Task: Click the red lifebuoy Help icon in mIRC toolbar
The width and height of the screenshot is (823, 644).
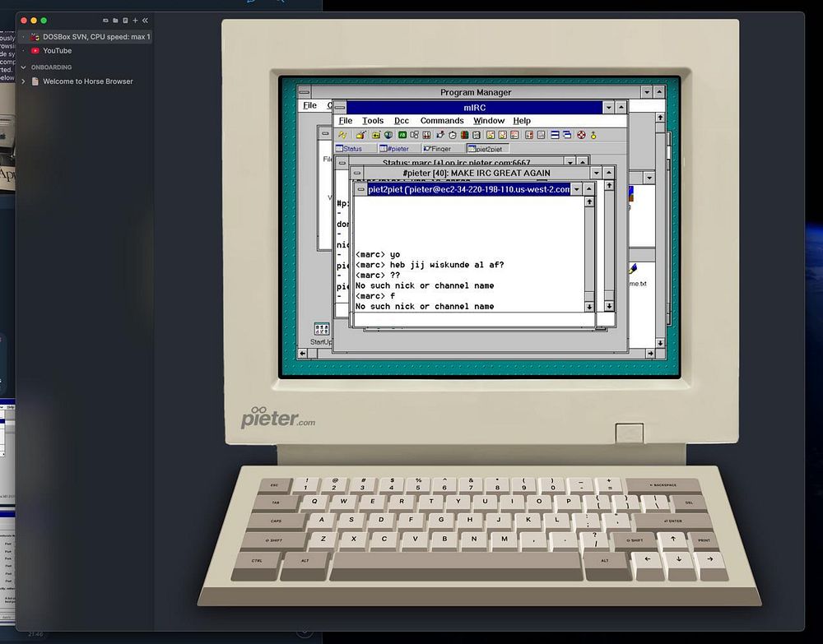Action: pyautogui.click(x=581, y=135)
